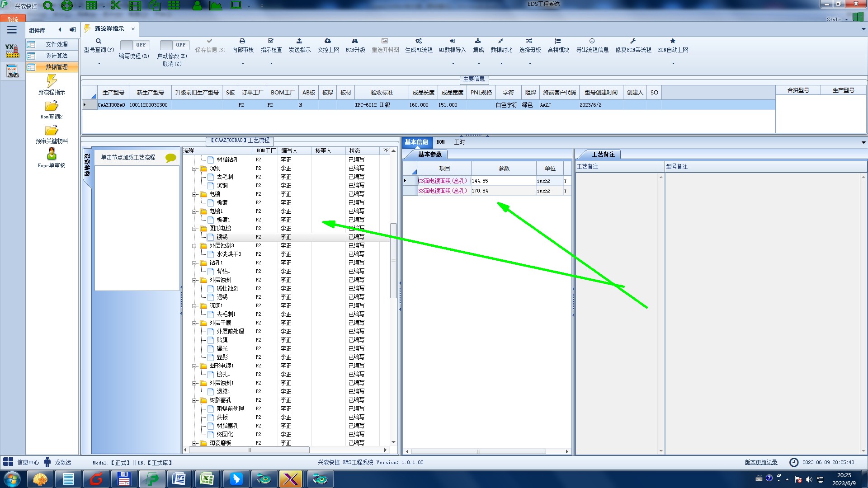
Task: Collapse the 外层干膜 tree node
Action: [x=194, y=323]
